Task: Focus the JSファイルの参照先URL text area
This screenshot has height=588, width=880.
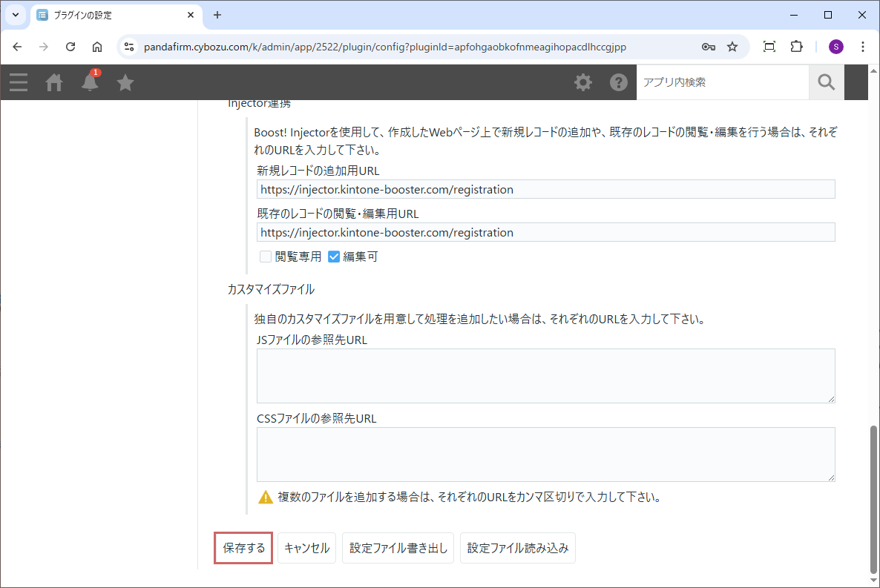Action: pyautogui.click(x=545, y=376)
